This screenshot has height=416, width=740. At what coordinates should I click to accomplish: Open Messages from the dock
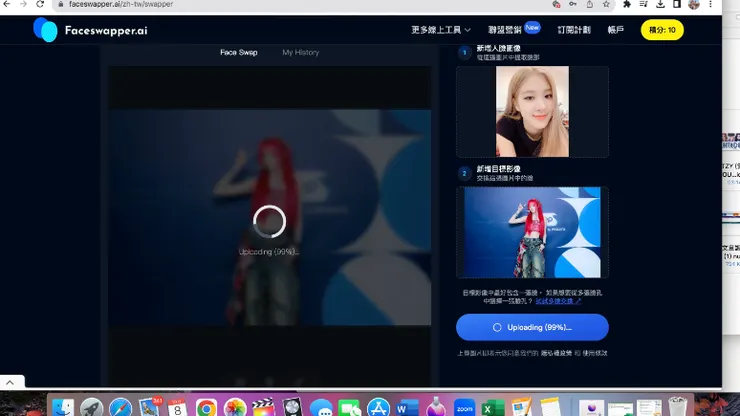point(321,408)
